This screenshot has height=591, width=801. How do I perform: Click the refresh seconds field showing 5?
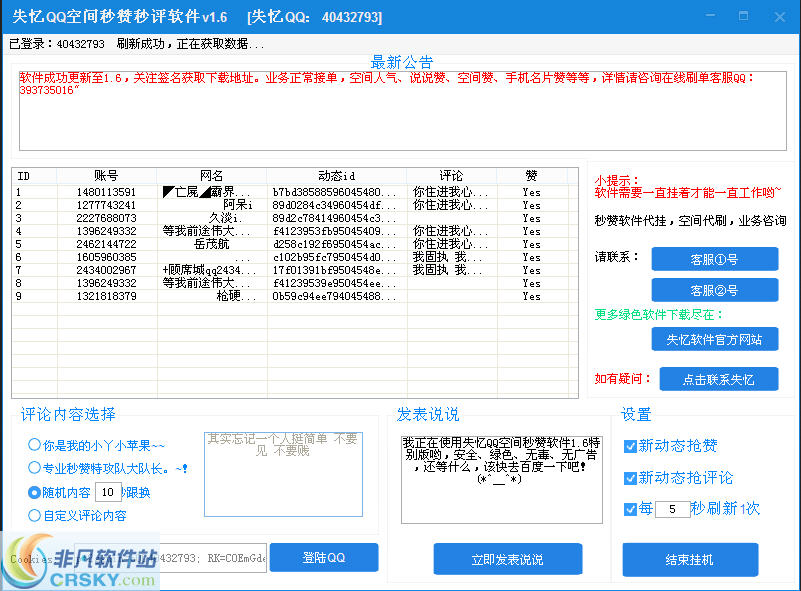[672, 509]
